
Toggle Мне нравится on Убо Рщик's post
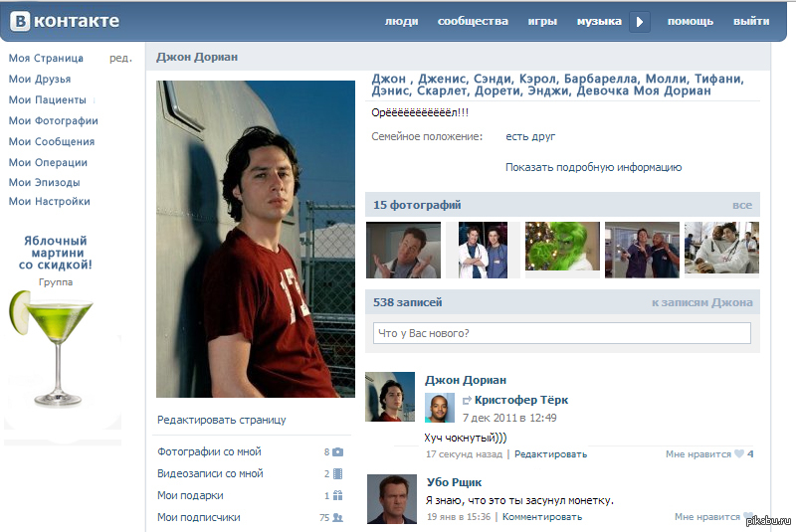click(x=708, y=517)
